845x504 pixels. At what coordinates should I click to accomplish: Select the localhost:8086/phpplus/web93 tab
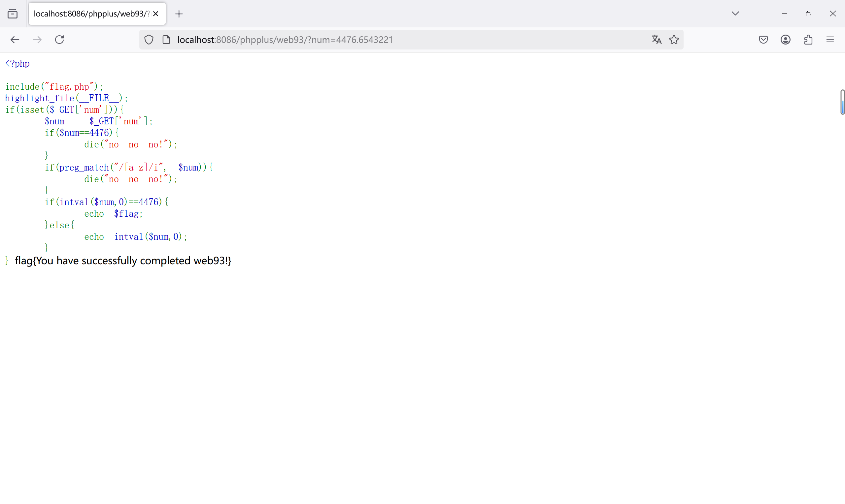tap(91, 14)
